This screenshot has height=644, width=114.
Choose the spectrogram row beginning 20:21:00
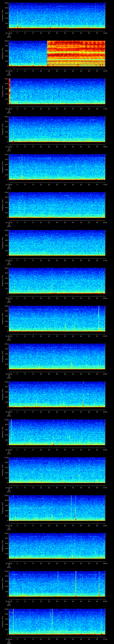[x=57, y=281]
